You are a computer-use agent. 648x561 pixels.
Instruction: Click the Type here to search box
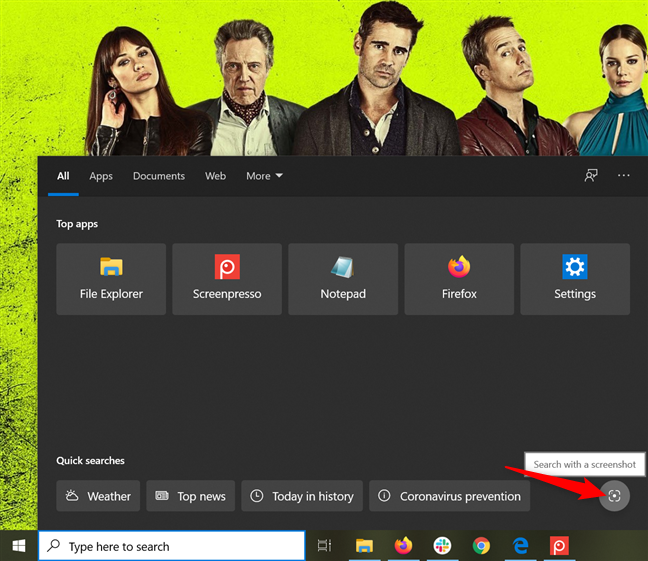pos(172,546)
